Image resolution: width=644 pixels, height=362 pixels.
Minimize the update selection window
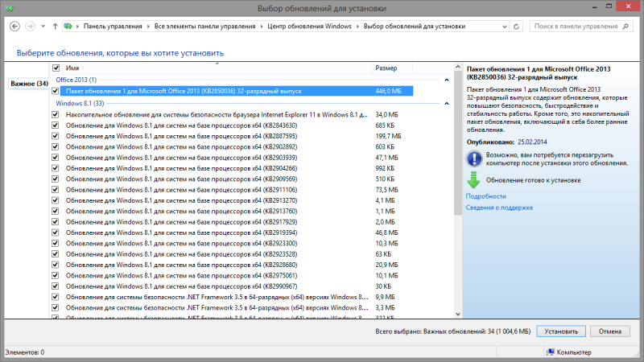click(x=595, y=7)
